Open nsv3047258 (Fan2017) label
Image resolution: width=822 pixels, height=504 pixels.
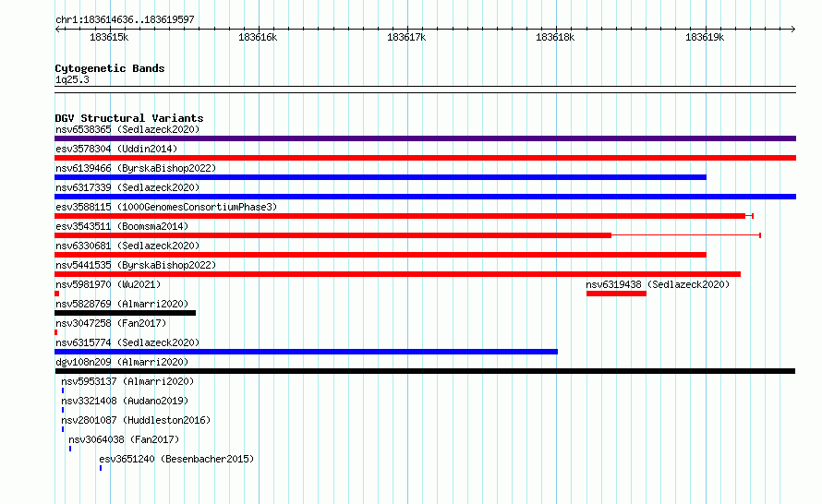click(111, 323)
